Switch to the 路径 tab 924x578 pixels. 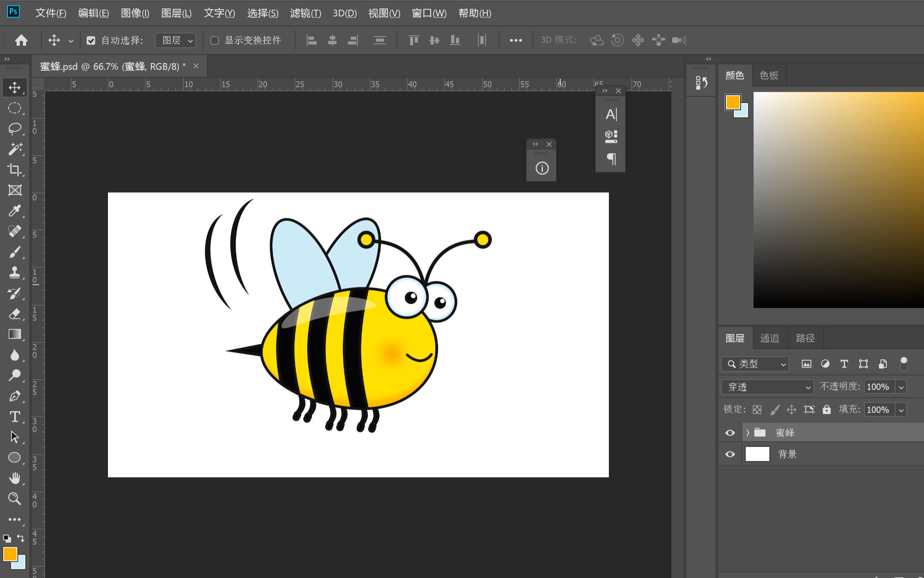[805, 338]
